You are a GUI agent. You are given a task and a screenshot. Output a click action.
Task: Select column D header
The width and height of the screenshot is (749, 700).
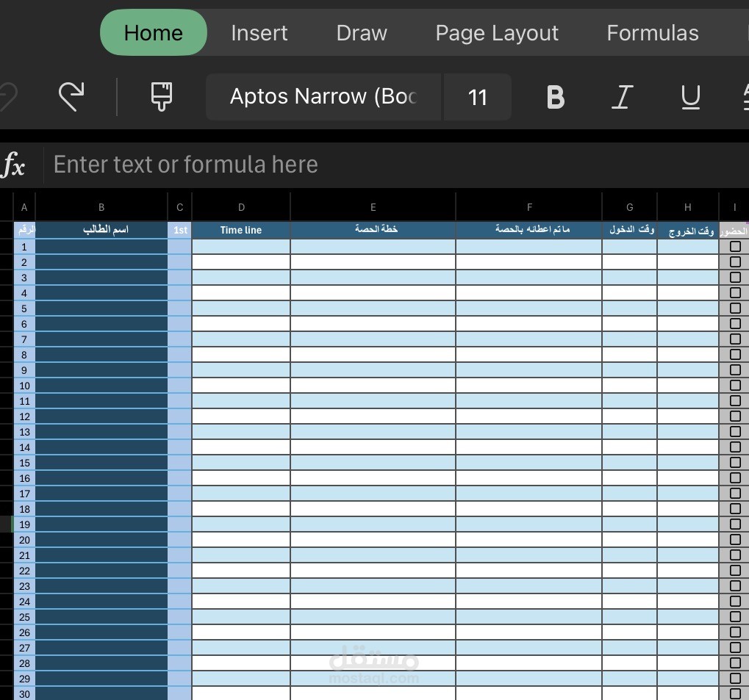tap(241, 207)
